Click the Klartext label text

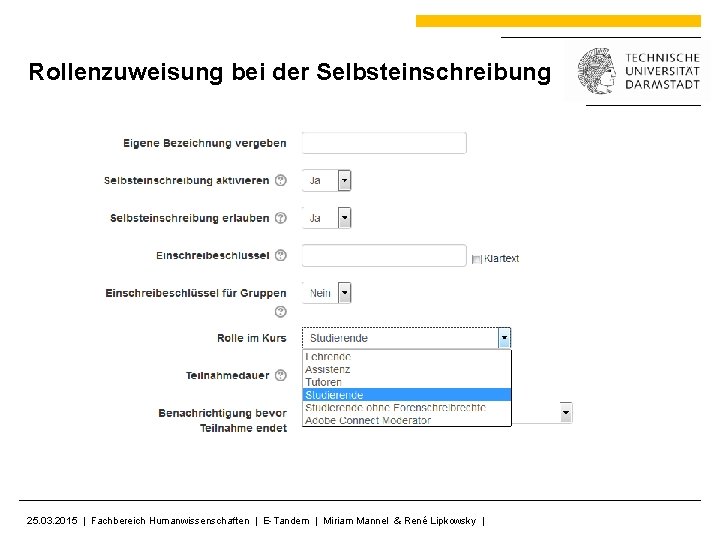(x=501, y=259)
